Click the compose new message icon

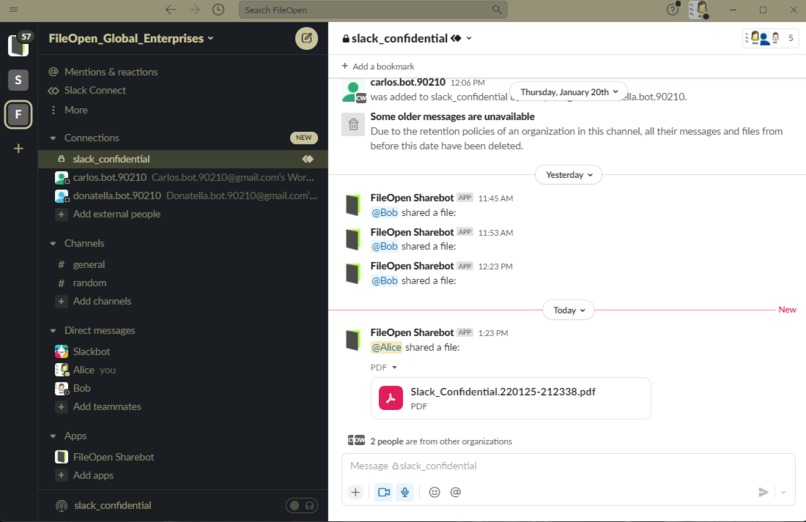pos(306,38)
